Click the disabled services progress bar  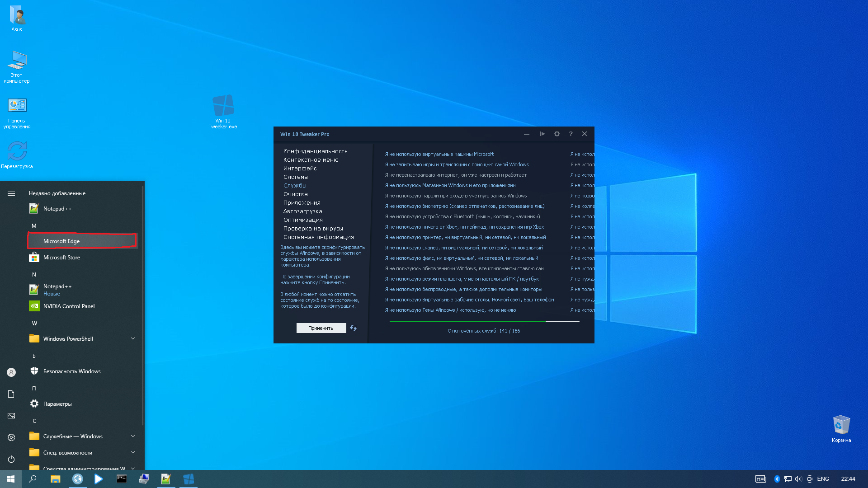click(484, 321)
